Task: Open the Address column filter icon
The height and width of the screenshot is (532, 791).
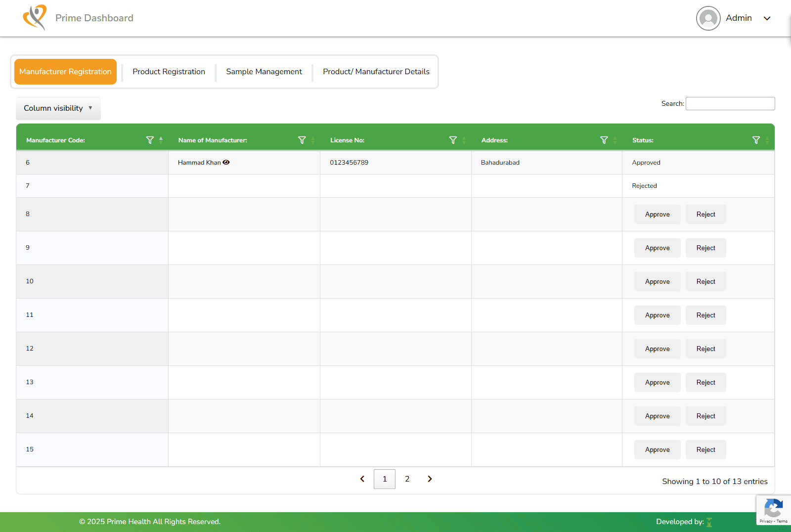Action: tap(604, 140)
